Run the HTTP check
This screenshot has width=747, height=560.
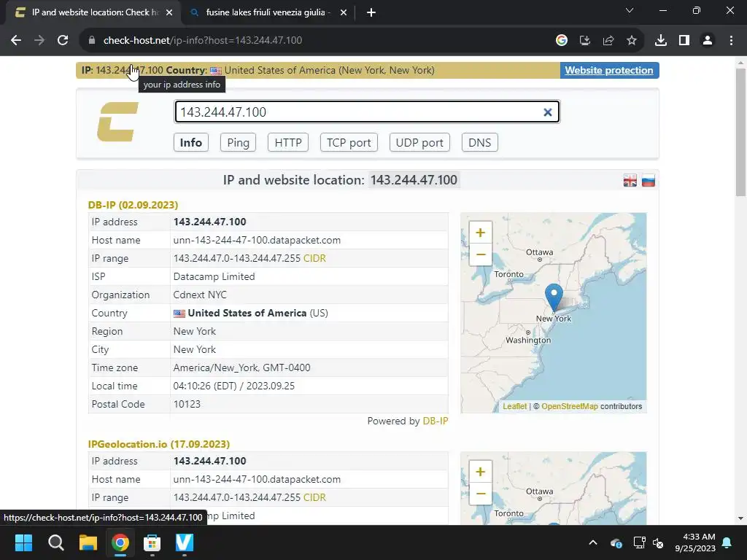coord(288,142)
